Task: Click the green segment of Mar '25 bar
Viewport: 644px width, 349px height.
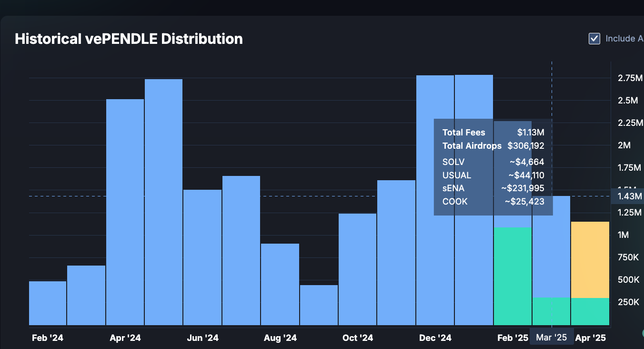Action: tap(551, 311)
